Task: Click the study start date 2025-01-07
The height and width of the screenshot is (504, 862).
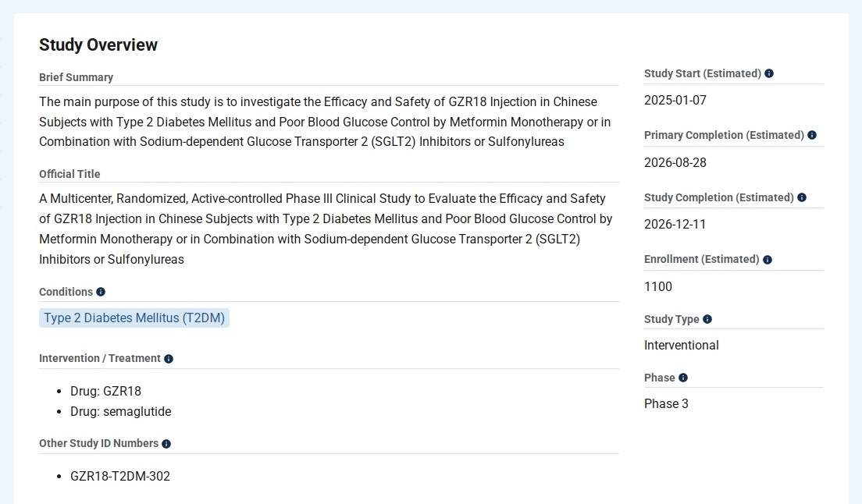Action: (x=675, y=100)
